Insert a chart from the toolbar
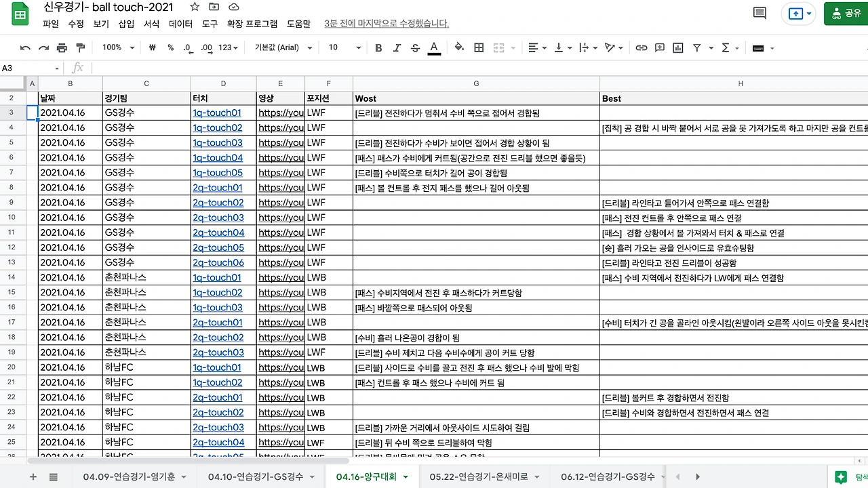 pyautogui.click(x=678, y=48)
